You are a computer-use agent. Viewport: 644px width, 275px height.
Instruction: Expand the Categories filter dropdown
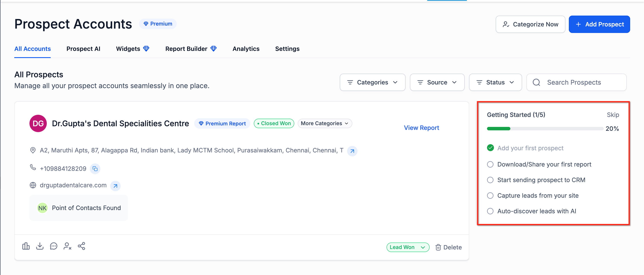tap(372, 82)
